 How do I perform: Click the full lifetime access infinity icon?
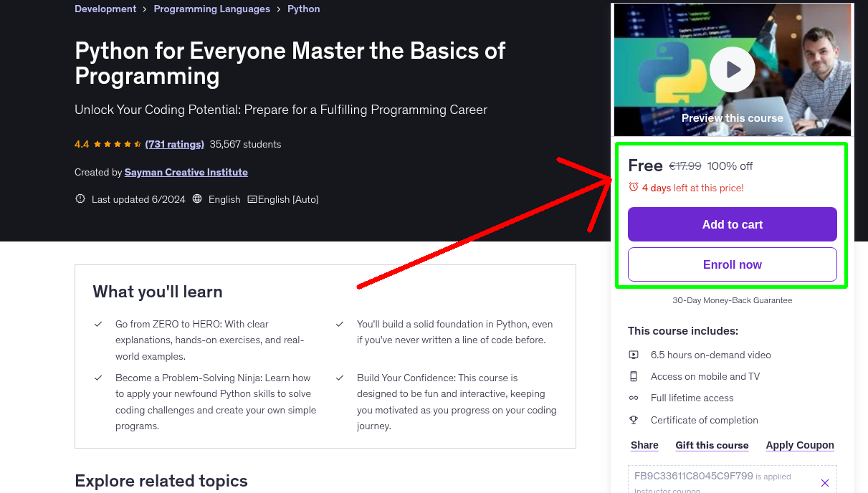coord(634,398)
